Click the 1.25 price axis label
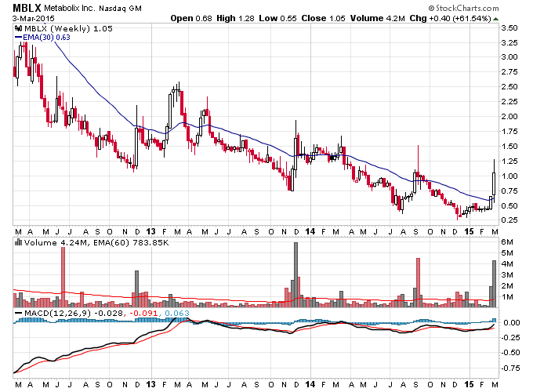Viewport: 533px width, 392px height. (509, 161)
